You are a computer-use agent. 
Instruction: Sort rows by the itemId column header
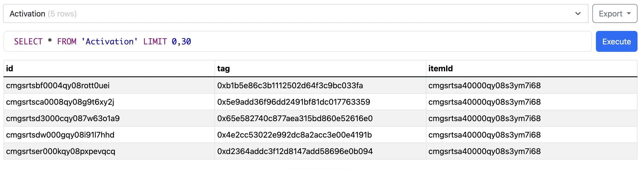(440, 68)
